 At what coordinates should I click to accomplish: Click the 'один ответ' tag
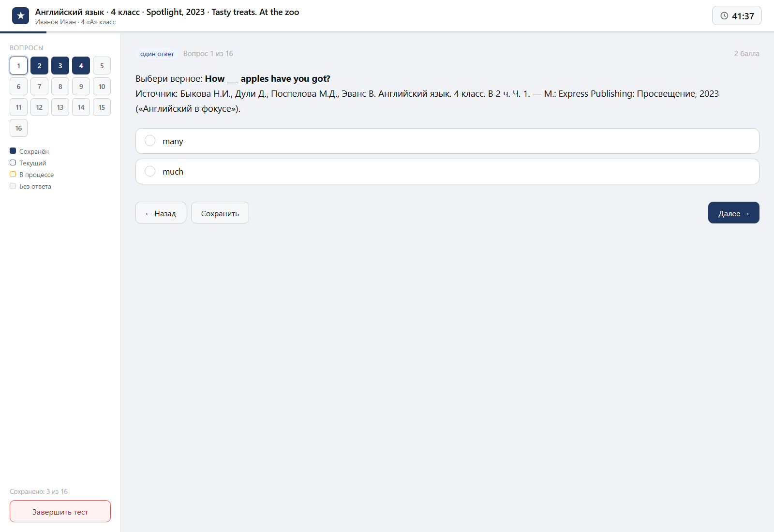point(157,54)
